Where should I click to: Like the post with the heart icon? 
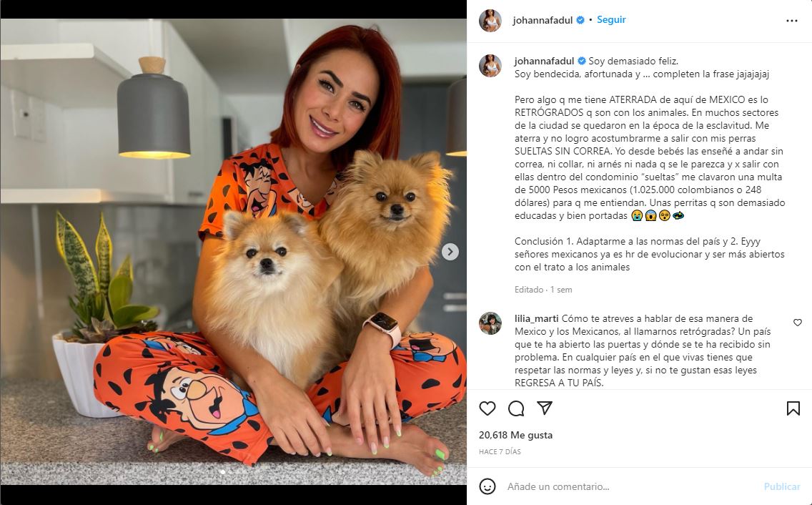click(487, 408)
